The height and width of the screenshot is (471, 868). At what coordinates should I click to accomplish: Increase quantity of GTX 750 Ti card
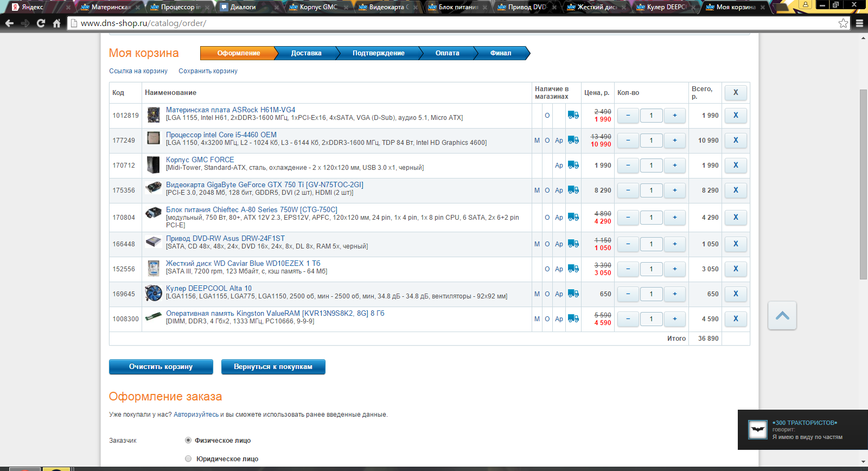(x=675, y=190)
